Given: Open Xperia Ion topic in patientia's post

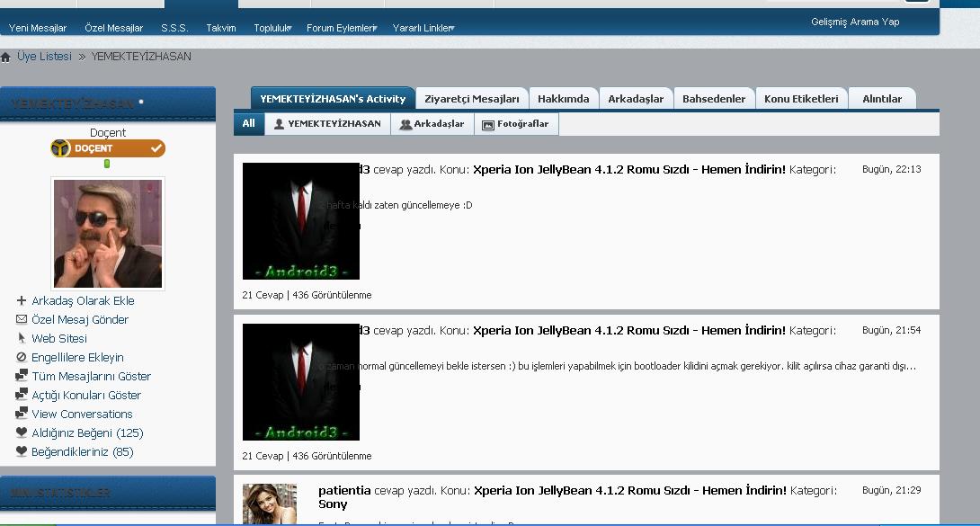Looking at the screenshot, I should [x=630, y=490].
